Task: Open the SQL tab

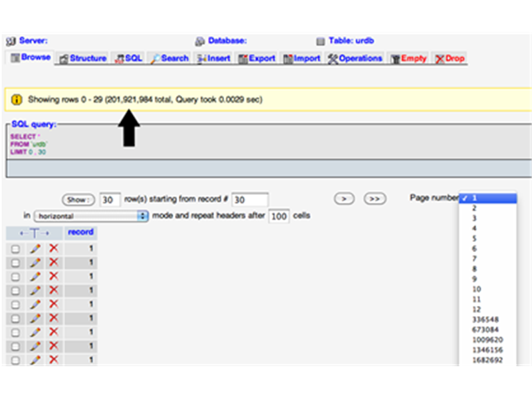Action: pyautogui.click(x=120, y=59)
